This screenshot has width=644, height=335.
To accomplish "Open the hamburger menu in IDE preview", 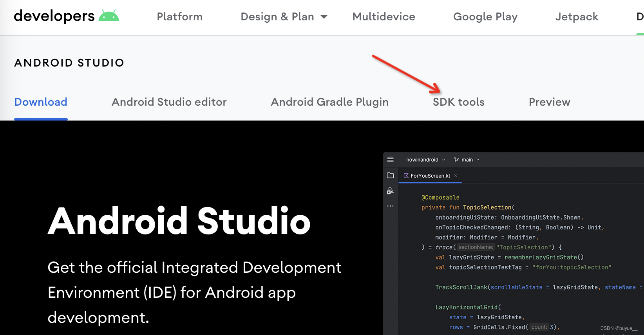I will [390, 159].
